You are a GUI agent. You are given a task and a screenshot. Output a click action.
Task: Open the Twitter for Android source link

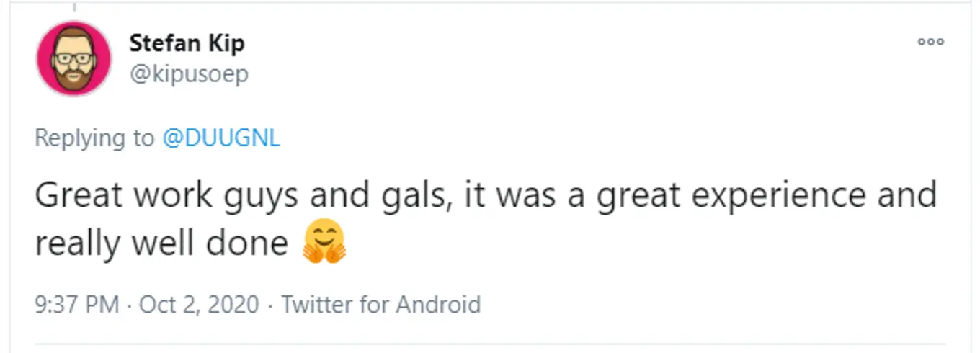(380, 304)
